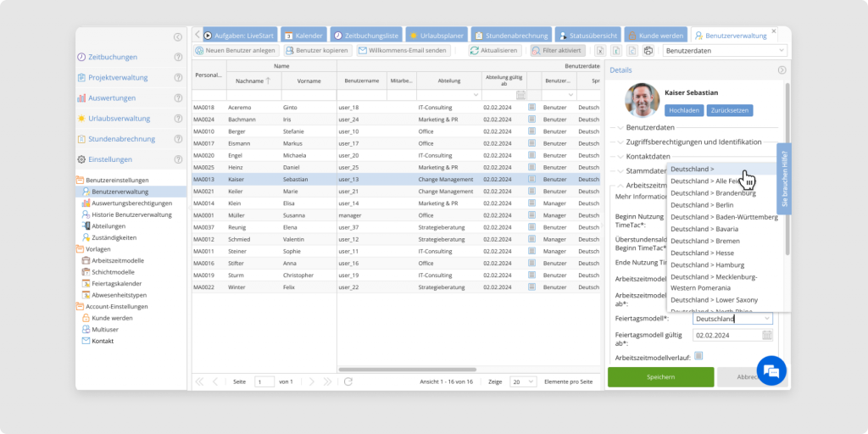The width and height of the screenshot is (868, 434).
Task: Collapse the left sidebar with arrow icon
Action: point(177,36)
